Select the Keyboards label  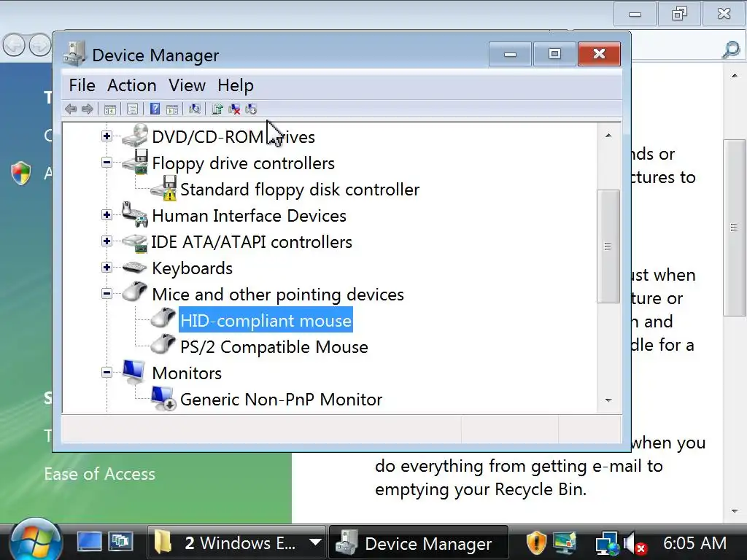pos(192,268)
